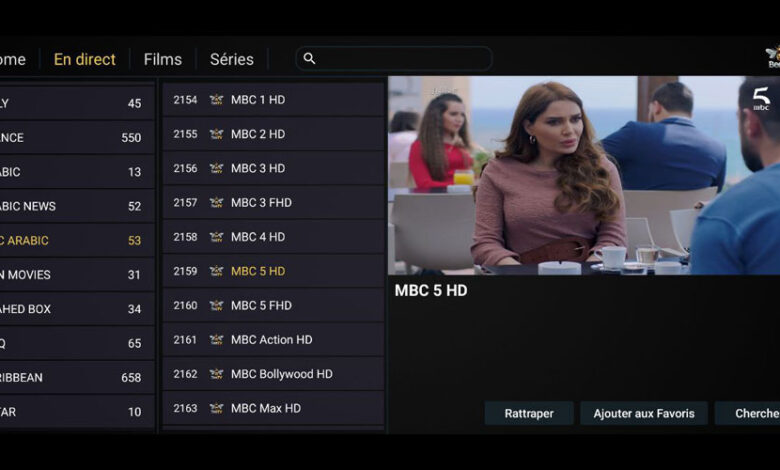Click the MBC Bollywood HD channel logo

(216, 374)
